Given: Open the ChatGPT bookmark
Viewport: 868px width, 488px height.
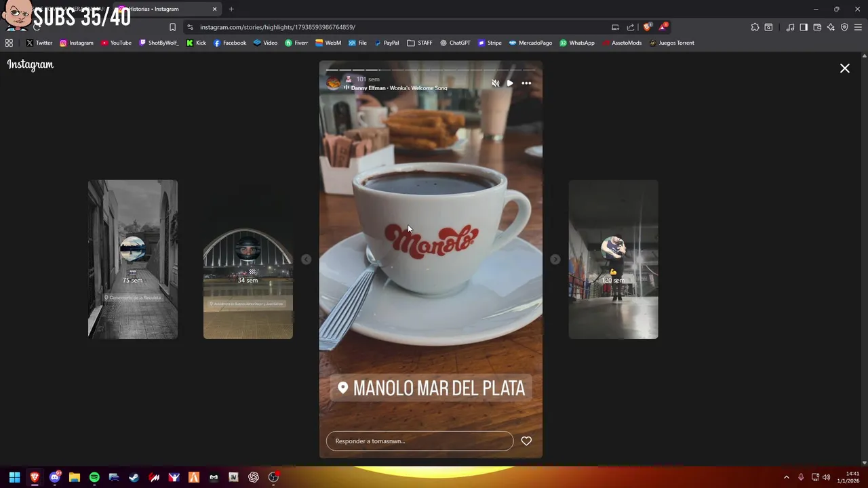Looking at the screenshot, I should pyautogui.click(x=455, y=43).
